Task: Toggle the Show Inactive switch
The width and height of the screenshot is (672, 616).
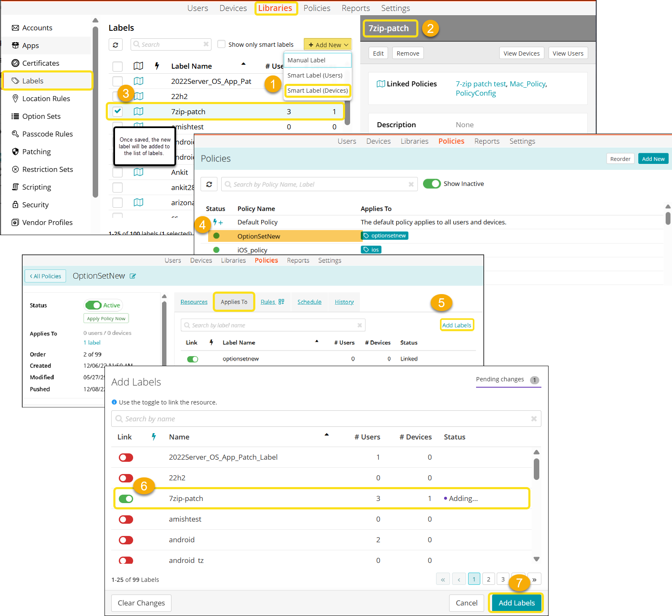Action: [431, 184]
